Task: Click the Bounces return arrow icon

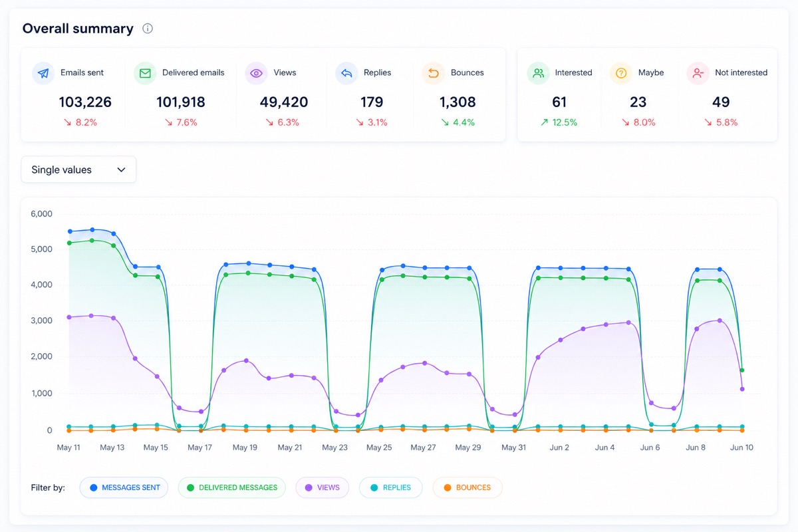Action: pos(434,73)
